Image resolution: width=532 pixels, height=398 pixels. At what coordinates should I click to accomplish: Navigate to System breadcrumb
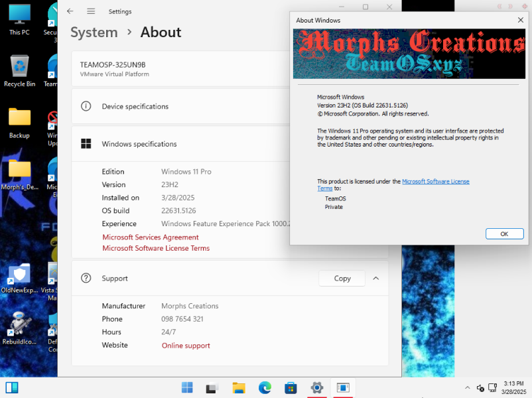(x=94, y=33)
